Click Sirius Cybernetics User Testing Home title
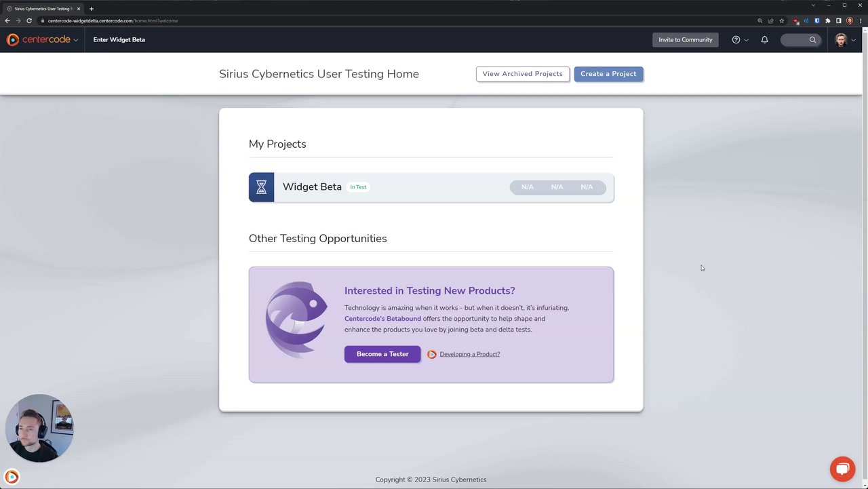 tap(319, 74)
